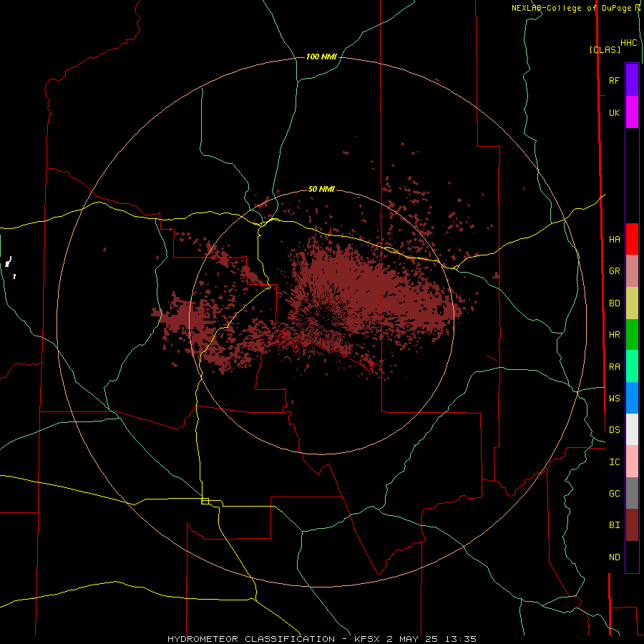
Task: Click the DS legend label
Action: click(614, 429)
